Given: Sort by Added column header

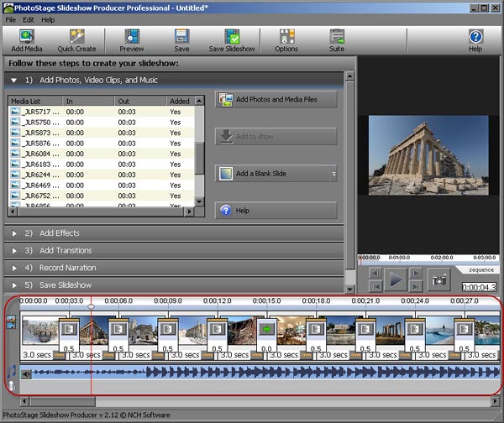Looking at the screenshot, I should click(181, 102).
